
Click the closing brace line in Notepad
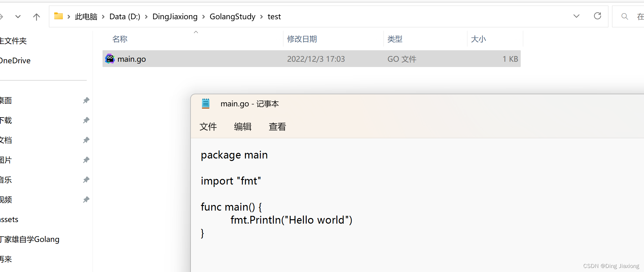pos(203,233)
